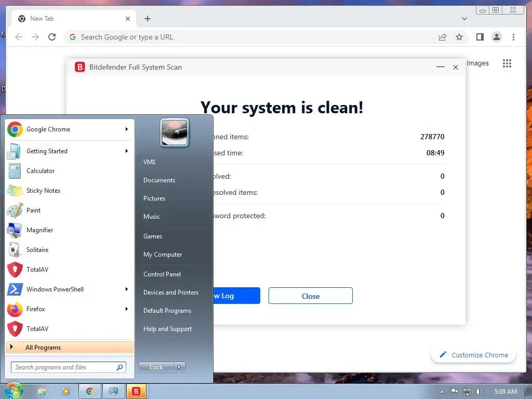Switch to Chrome taskbar button

89,391
